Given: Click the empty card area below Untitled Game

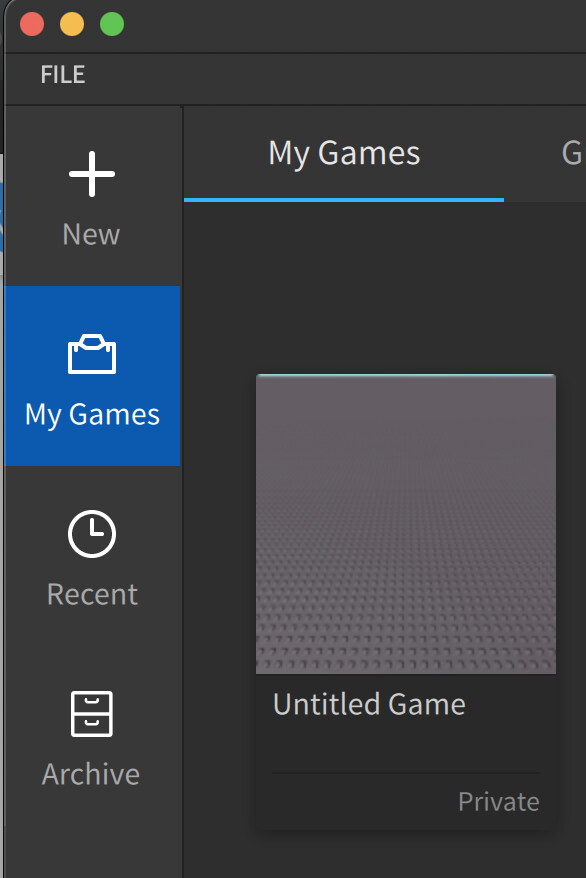Looking at the screenshot, I should tap(406, 746).
